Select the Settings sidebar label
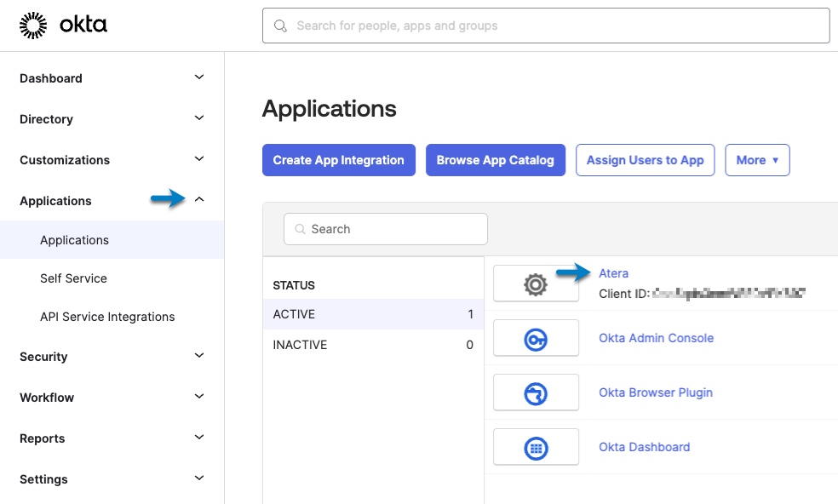The image size is (838, 504). point(43,479)
